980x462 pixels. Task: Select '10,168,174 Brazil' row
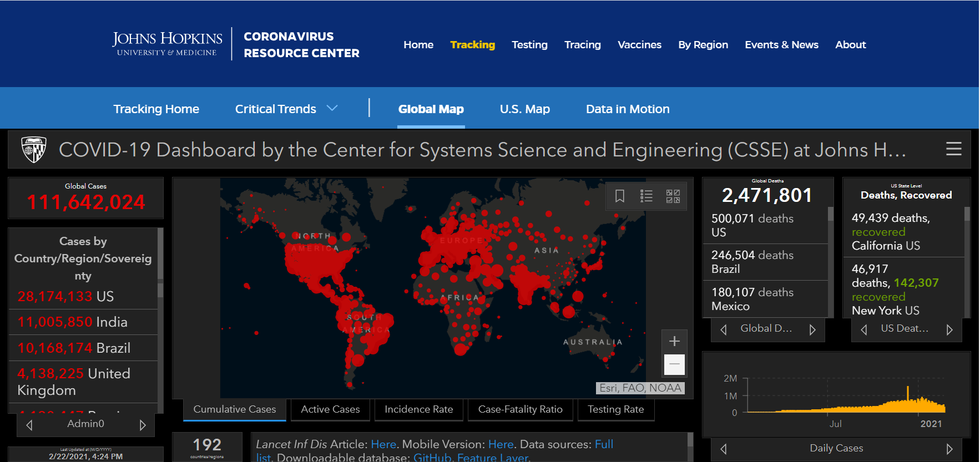tap(83, 348)
